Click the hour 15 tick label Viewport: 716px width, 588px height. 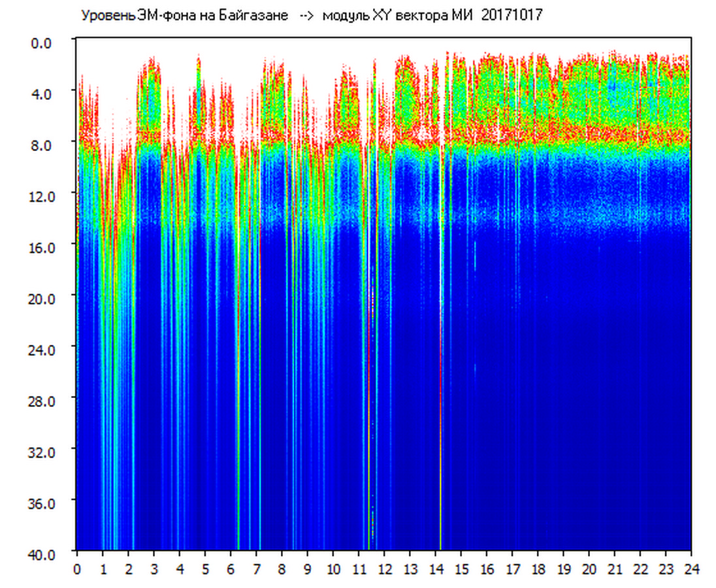(461, 568)
